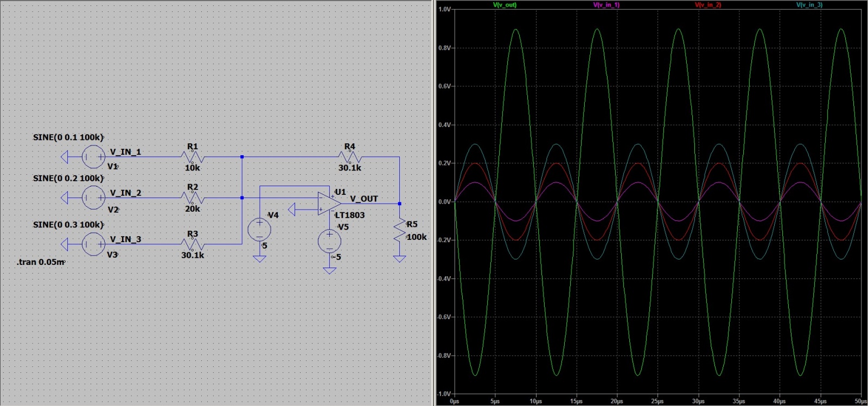The width and height of the screenshot is (868, 406).
Task: Click the 30.1k value of R3
Action: coord(193,255)
